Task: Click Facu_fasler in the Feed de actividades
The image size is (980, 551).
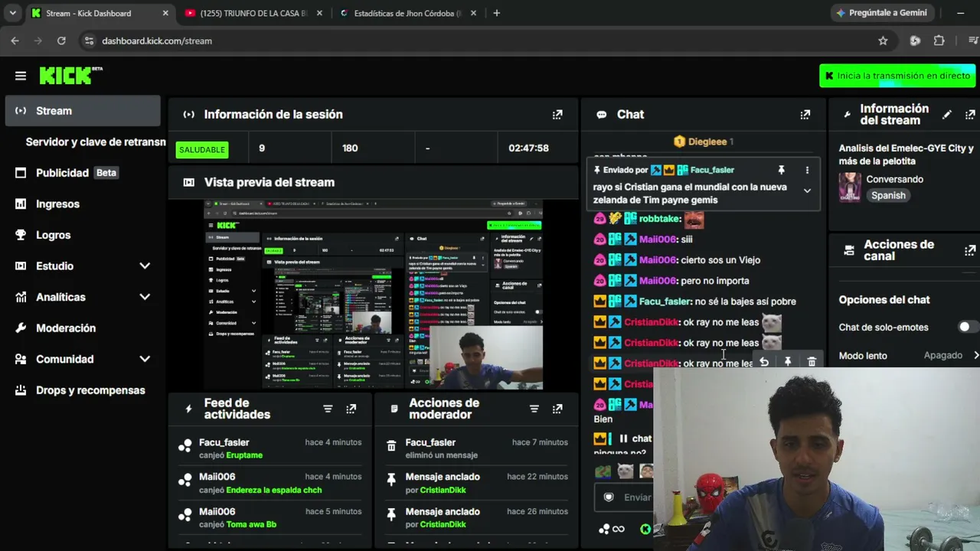Action: 224,442
